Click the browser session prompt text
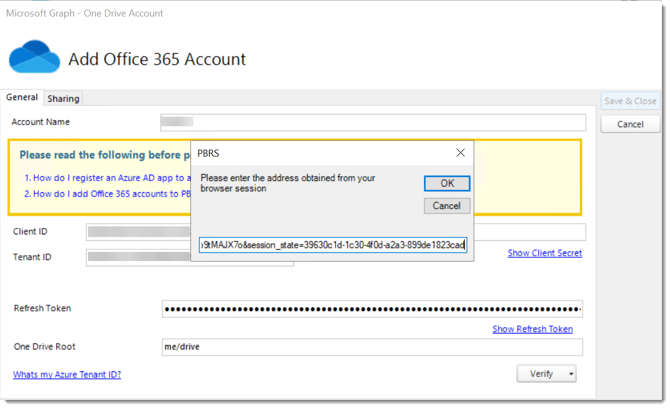Screen dimensions: 670x408 [x=288, y=183]
